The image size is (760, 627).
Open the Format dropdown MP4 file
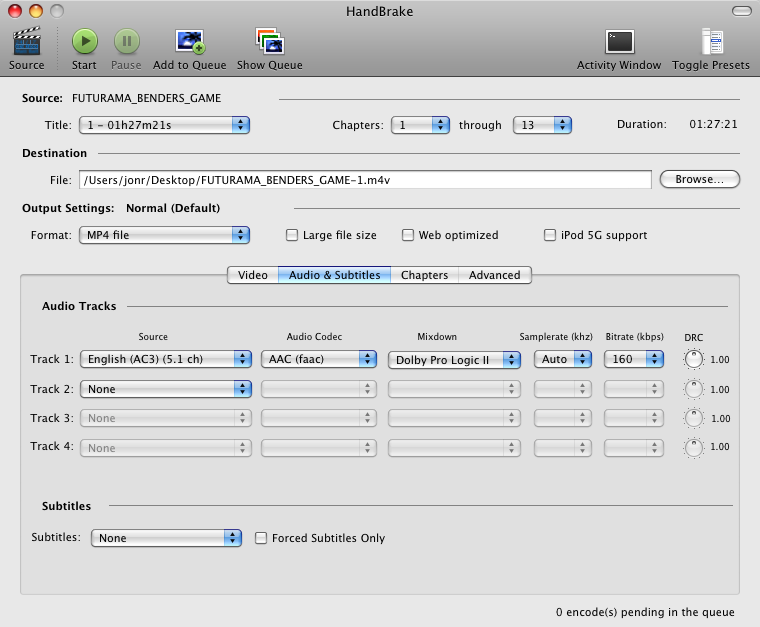pyautogui.click(x=164, y=235)
